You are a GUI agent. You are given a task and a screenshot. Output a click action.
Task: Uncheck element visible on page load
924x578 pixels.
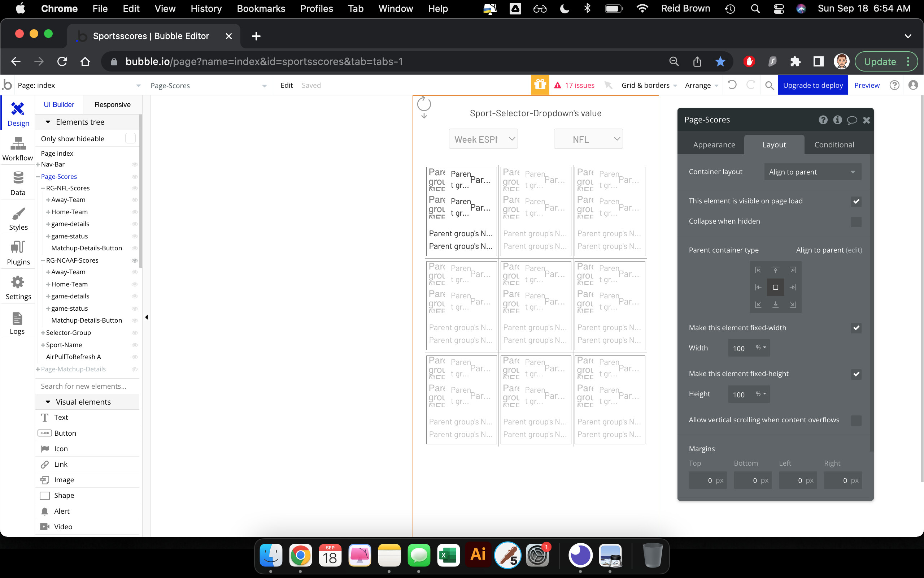click(x=856, y=202)
